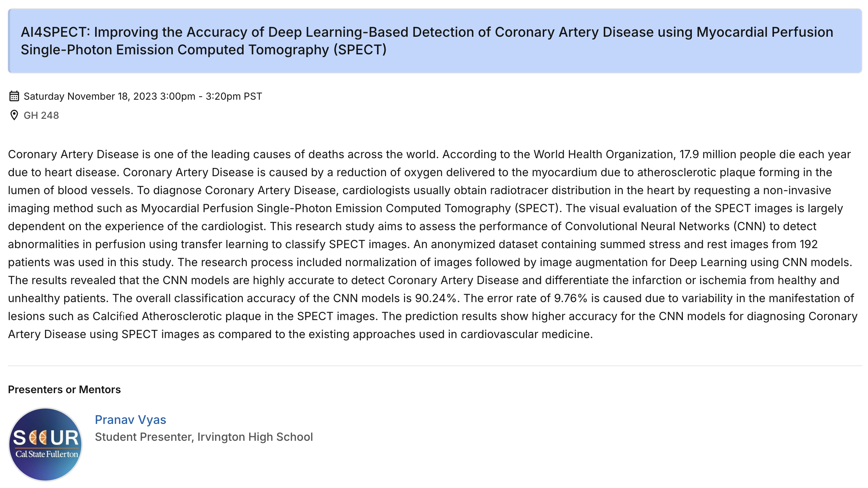Click the Saturday November 18, 2023 date text
Image resolution: width=868 pixels, height=488 pixels.
coord(90,96)
